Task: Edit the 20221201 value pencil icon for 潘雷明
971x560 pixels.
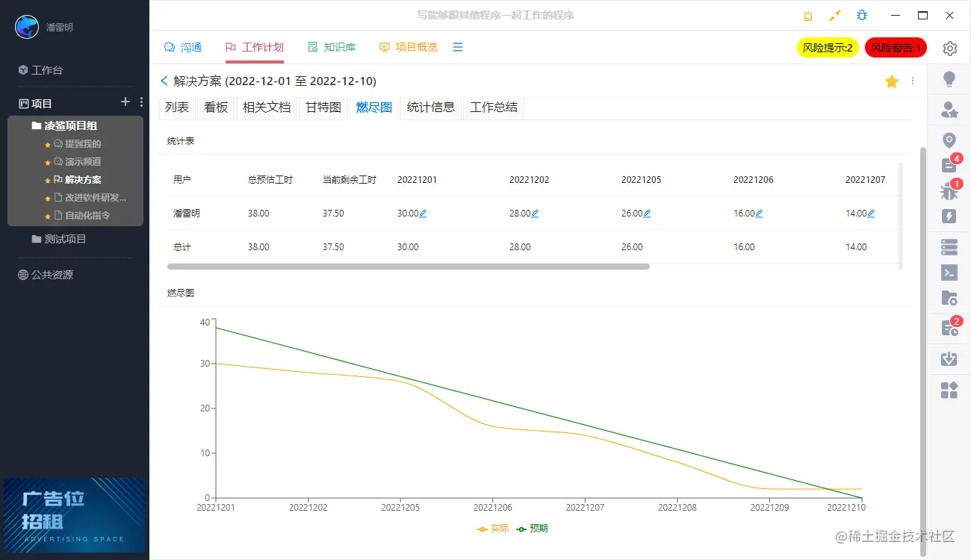Action: pyautogui.click(x=423, y=214)
